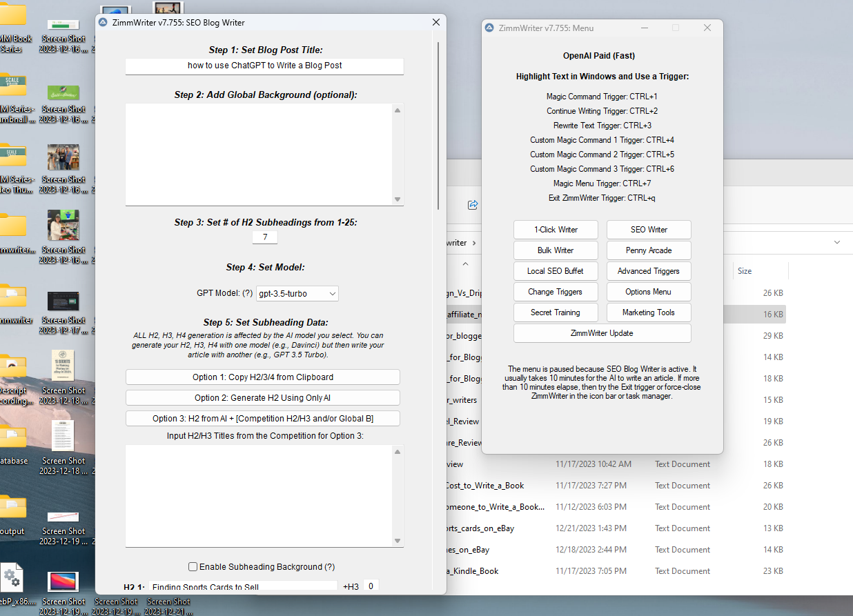Image resolution: width=853 pixels, height=616 pixels.
Task: Launch the Bulk Writer from the menu
Action: (x=556, y=250)
